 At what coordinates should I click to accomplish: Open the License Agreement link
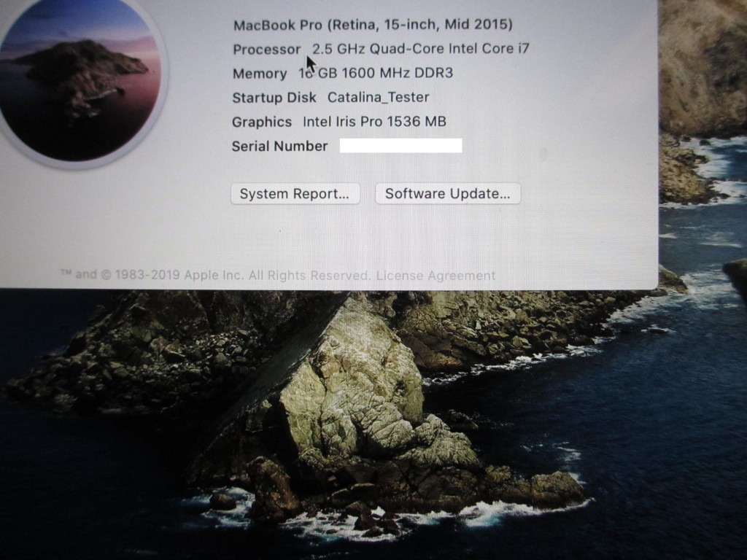pos(436,276)
